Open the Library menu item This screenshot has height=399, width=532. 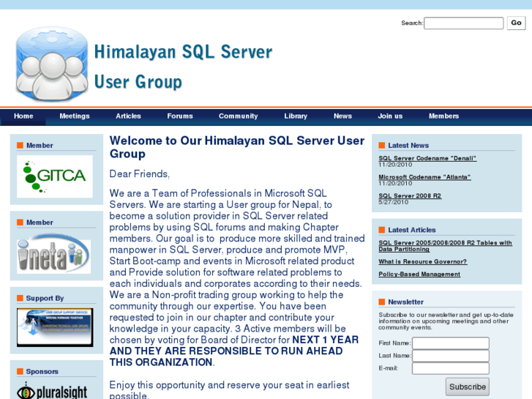pyautogui.click(x=296, y=116)
